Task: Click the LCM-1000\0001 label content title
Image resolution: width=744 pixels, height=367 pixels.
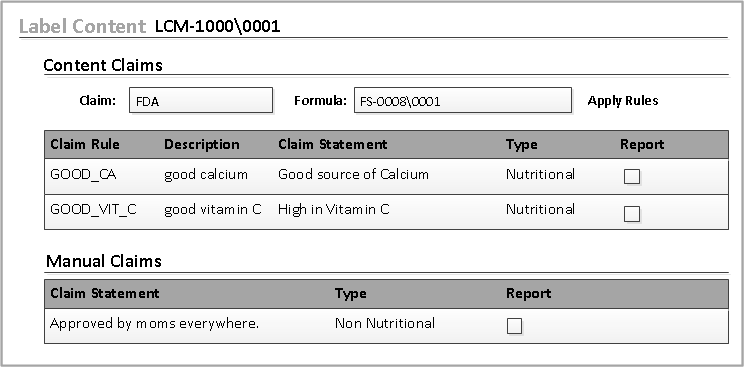Action: [218, 26]
